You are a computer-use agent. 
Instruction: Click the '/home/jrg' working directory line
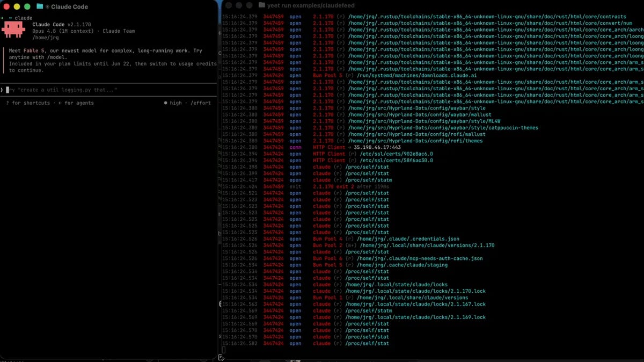pyautogui.click(x=45, y=38)
